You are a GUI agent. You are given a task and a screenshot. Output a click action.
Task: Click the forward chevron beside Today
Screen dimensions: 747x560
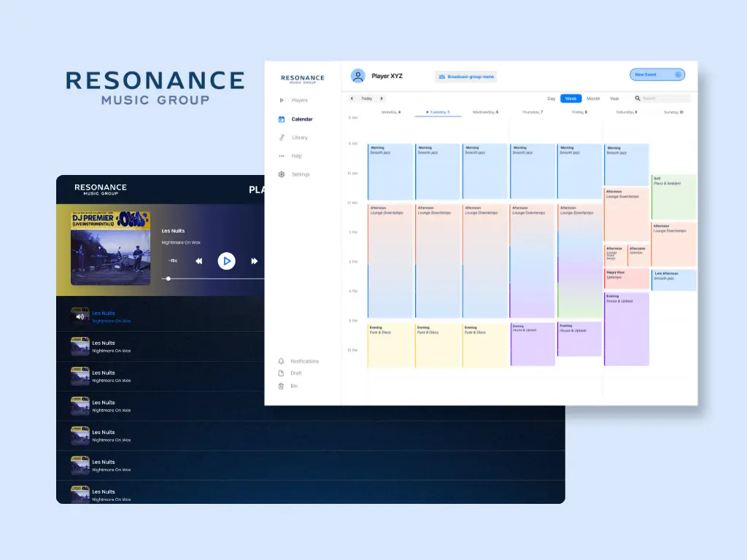click(381, 98)
